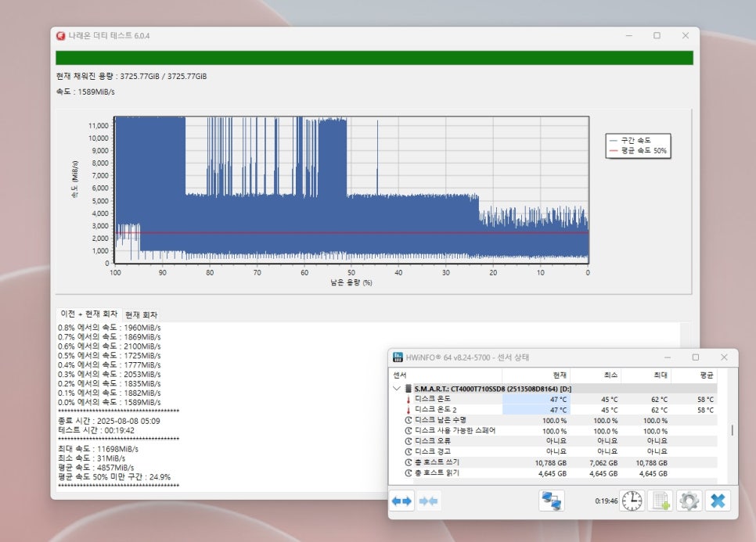Click the Naraeon Dirty Test app icon
Screen dimensions: 756x542
tap(61, 36)
